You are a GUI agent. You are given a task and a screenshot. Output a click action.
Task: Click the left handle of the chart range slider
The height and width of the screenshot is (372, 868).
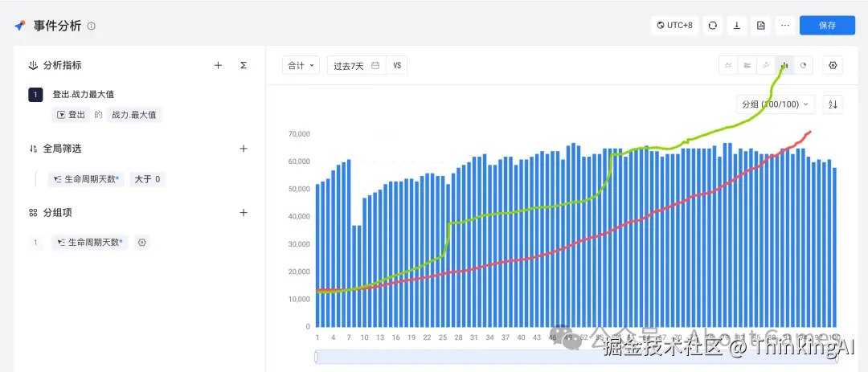pyautogui.click(x=316, y=357)
